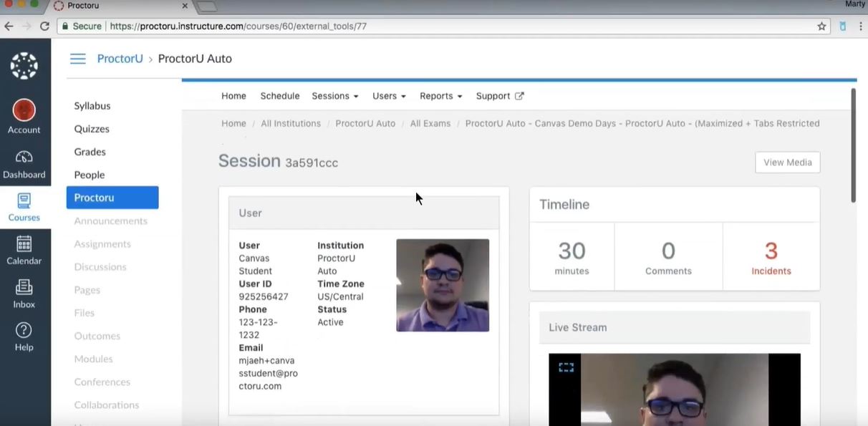This screenshot has width=868, height=426.
Task: Open Conferences in course navigation
Action: [102, 382]
